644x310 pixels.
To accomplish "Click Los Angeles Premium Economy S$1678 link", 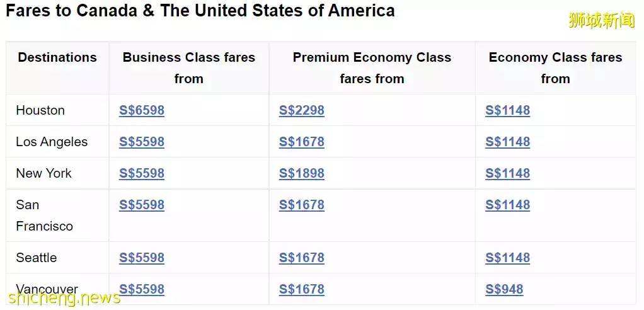I will [302, 142].
